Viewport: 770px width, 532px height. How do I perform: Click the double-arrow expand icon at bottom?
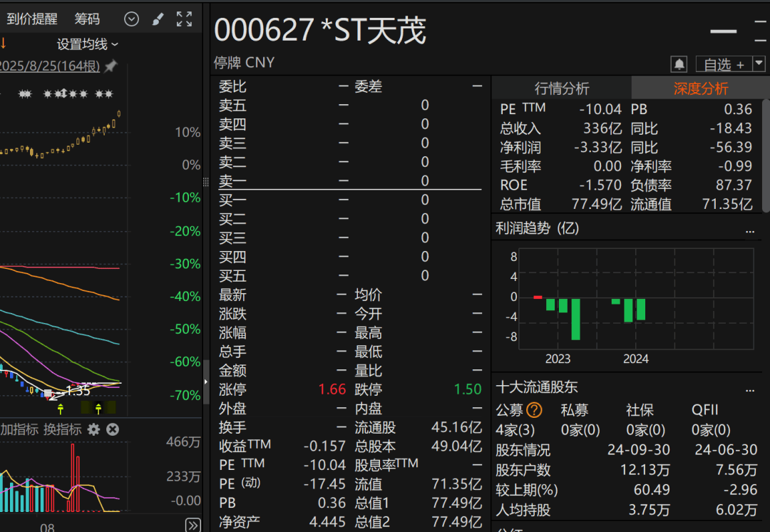coord(193,525)
